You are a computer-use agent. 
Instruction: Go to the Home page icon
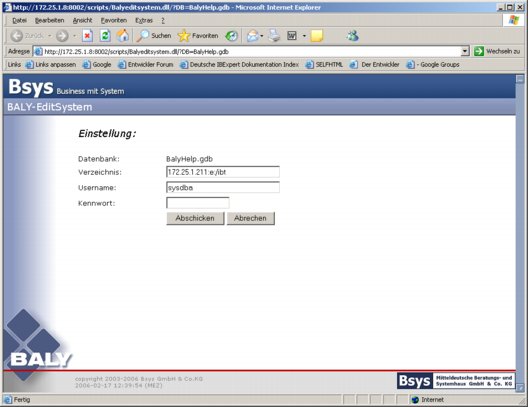point(123,36)
